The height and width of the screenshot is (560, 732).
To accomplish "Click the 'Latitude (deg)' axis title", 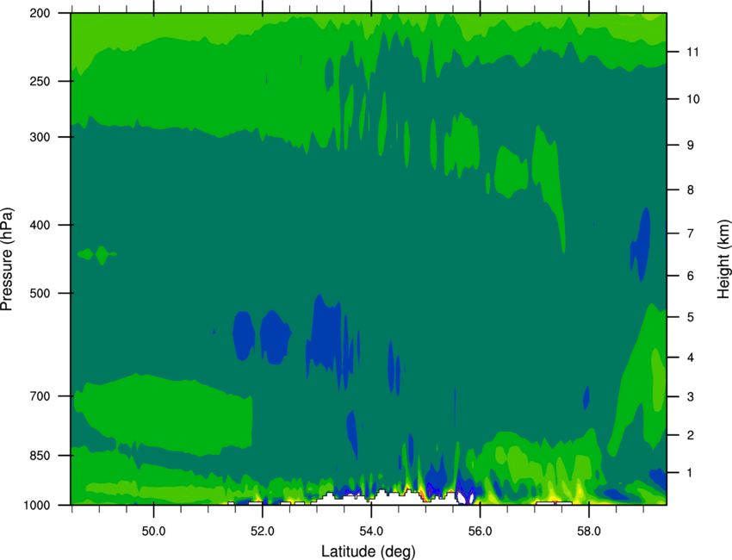I will (x=368, y=551).
